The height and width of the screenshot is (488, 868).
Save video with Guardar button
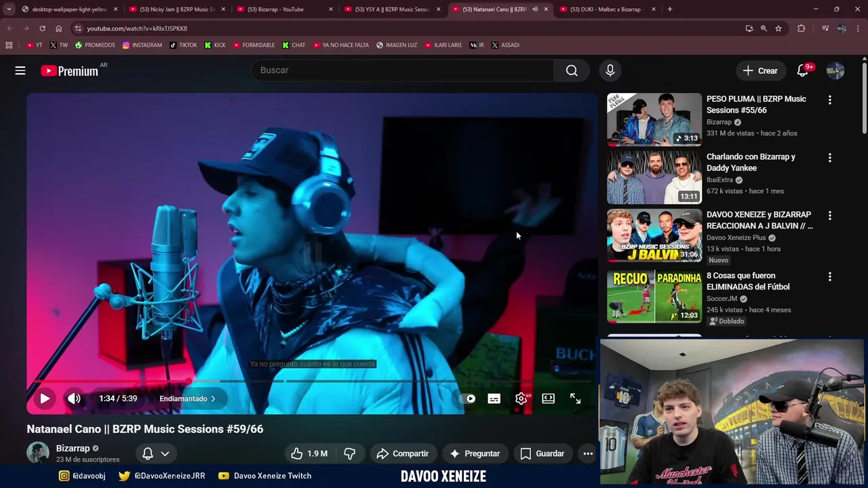(x=542, y=453)
